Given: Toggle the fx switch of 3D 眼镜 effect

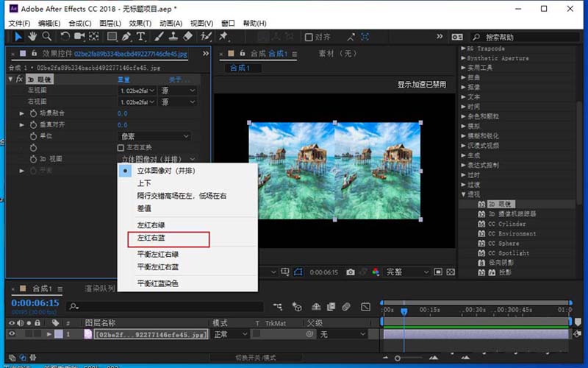Looking at the screenshot, I should [20, 79].
